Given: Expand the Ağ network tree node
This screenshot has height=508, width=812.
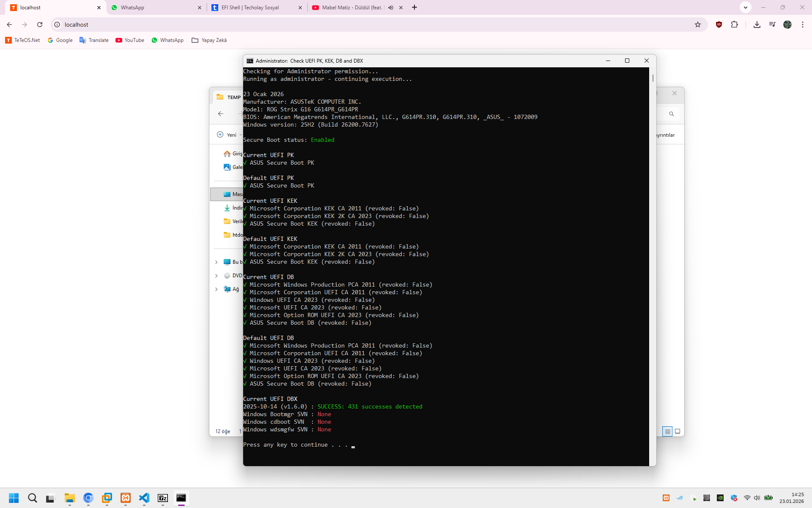Looking at the screenshot, I should pyautogui.click(x=217, y=289).
